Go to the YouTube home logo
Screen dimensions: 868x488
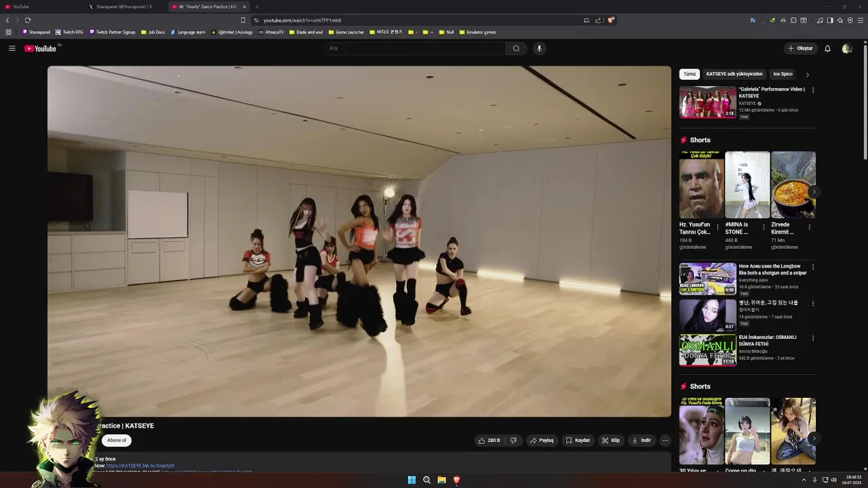(x=41, y=48)
